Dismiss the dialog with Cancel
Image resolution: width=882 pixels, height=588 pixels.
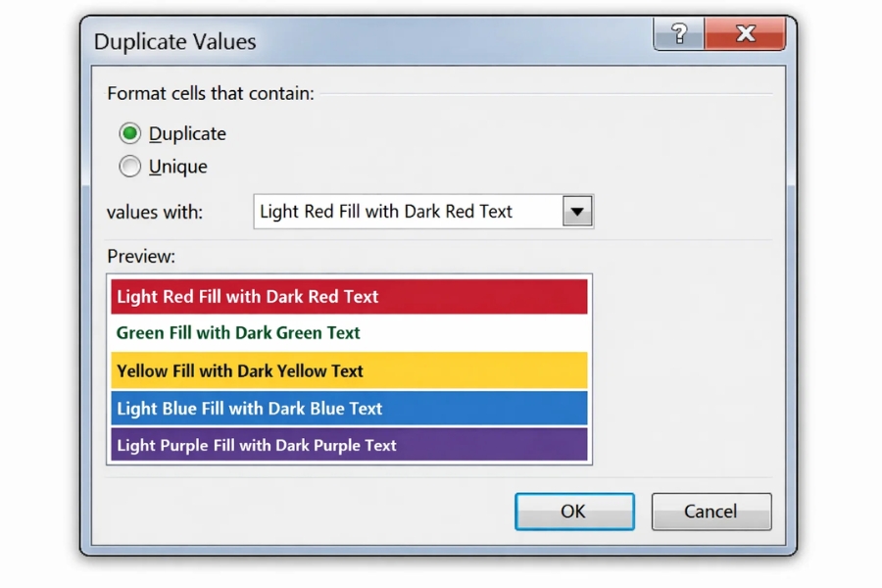(710, 511)
